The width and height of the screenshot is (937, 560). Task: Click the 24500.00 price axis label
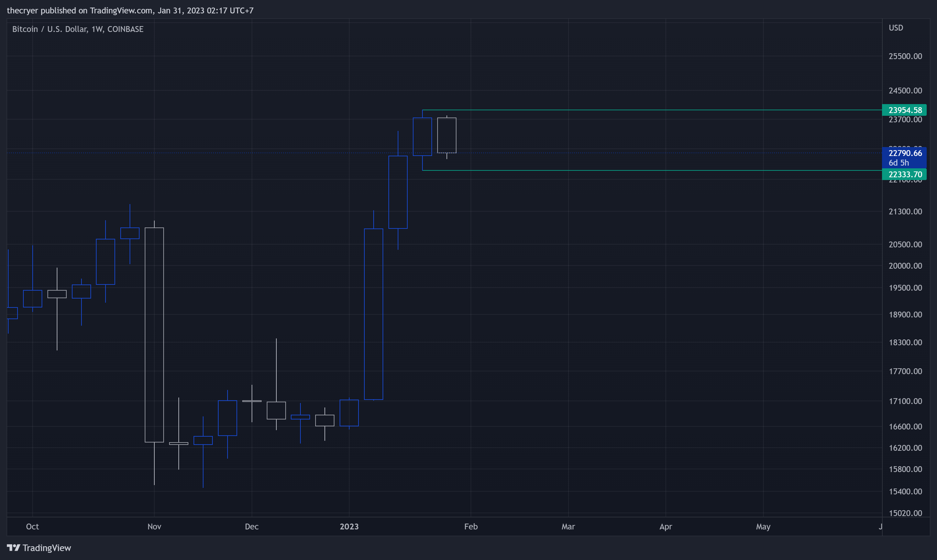coord(905,91)
